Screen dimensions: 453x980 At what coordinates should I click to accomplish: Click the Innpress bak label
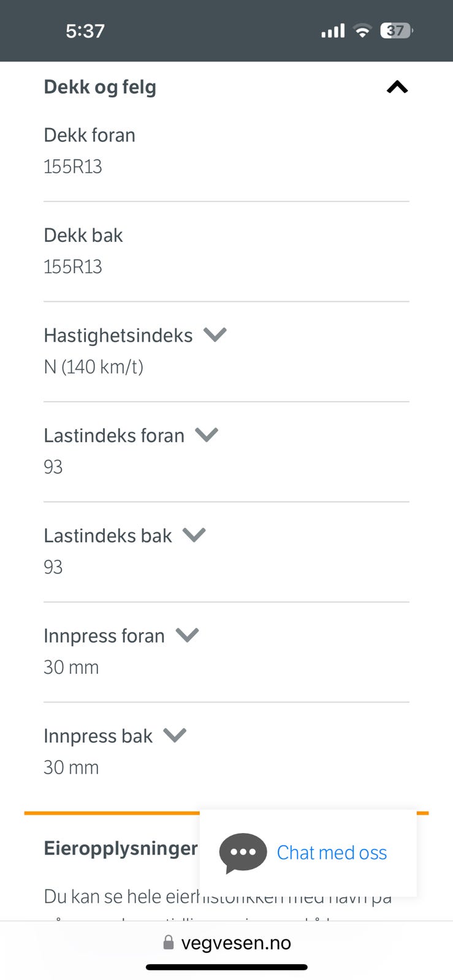(x=98, y=736)
